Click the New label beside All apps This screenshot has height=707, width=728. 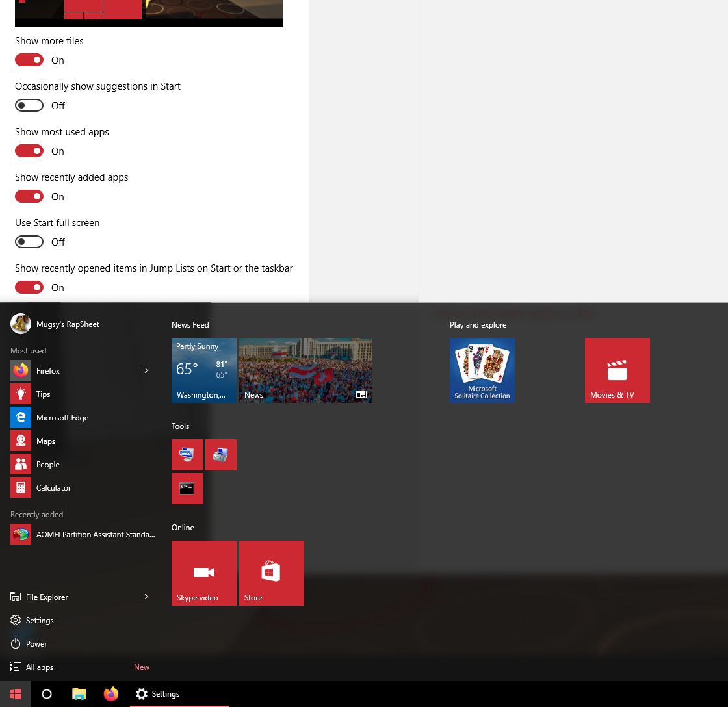tap(142, 667)
